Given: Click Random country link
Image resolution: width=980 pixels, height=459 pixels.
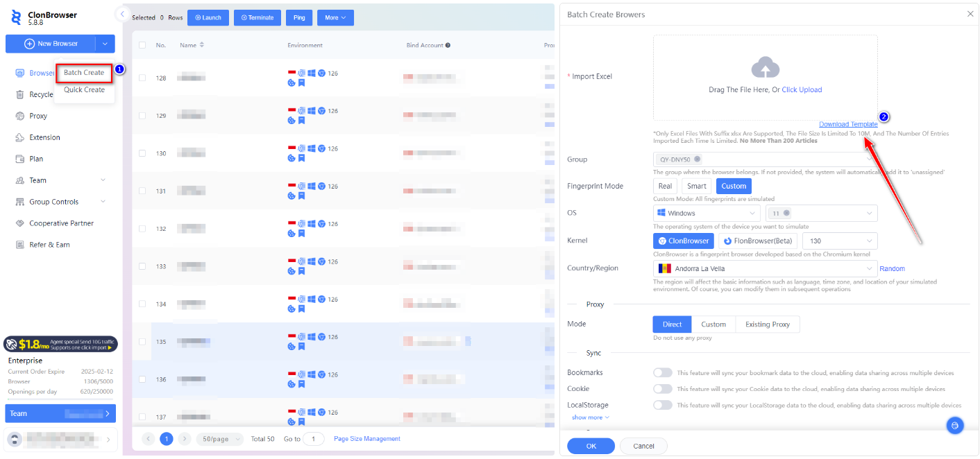Looking at the screenshot, I should pyautogui.click(x=892, y=268).
